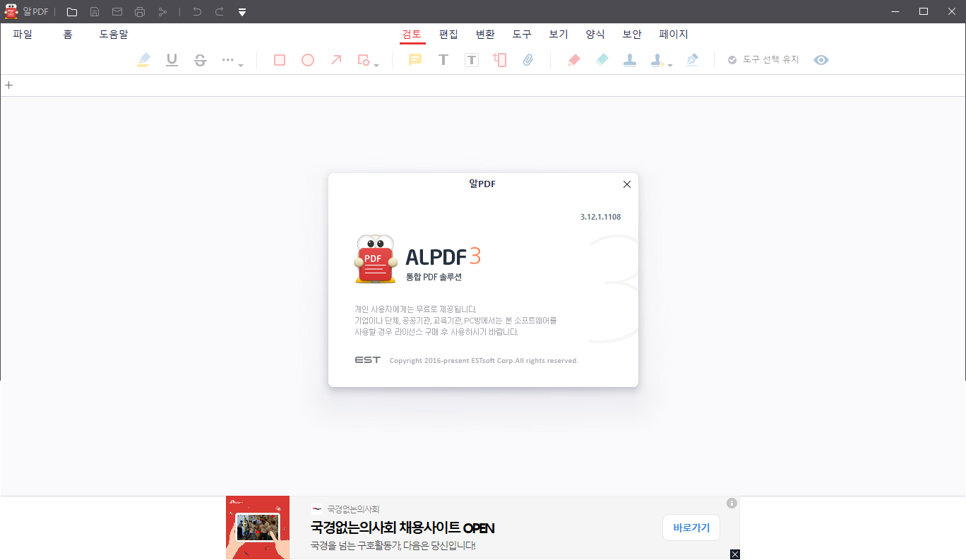This screenshot has width=966, height=560.
Task: Attach a file with the paperclip tool
Action: 527,59
